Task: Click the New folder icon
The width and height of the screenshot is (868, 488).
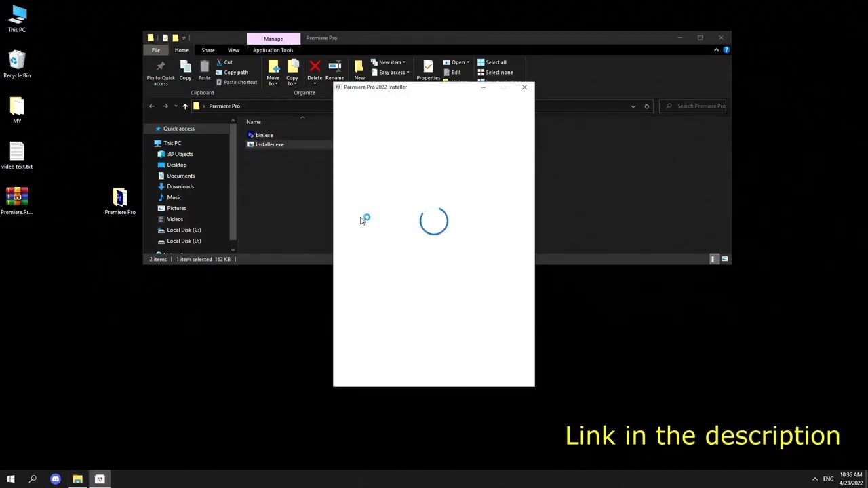Action: [359, 66]
